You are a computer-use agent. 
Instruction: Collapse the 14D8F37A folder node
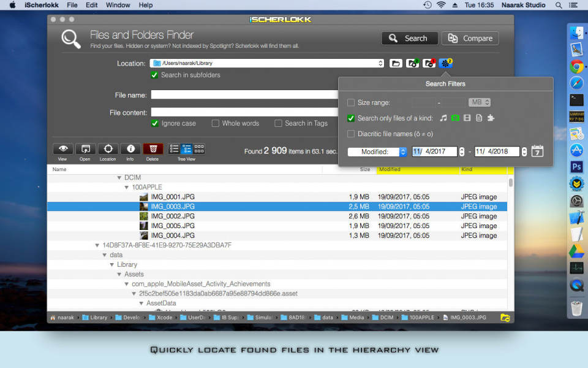[97, 245]
